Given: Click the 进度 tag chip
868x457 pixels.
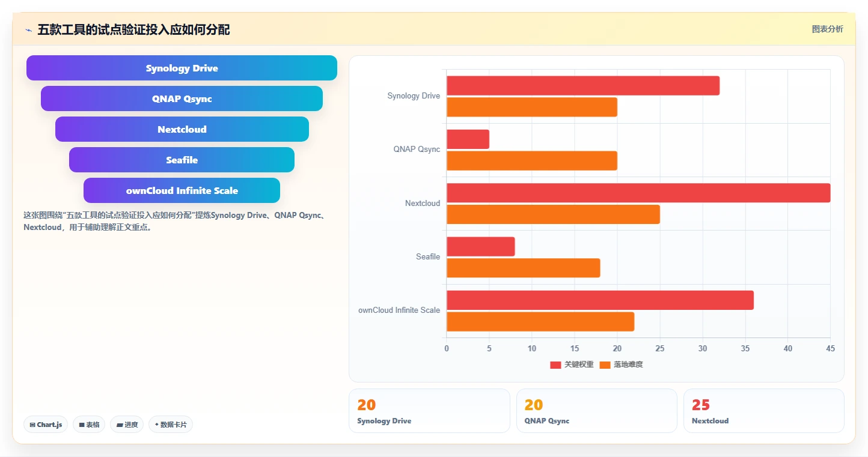Looking at the screenshot, I should pyautogui.click(x=127, y=425).
